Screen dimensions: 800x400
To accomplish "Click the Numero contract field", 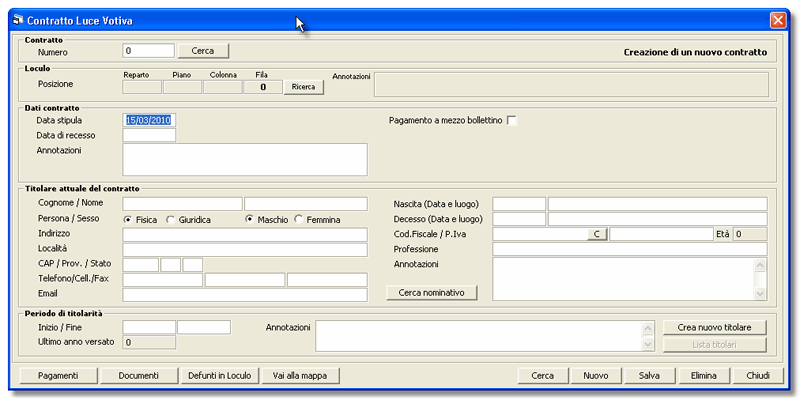I will pyautogui.click(x=148, y=51).
